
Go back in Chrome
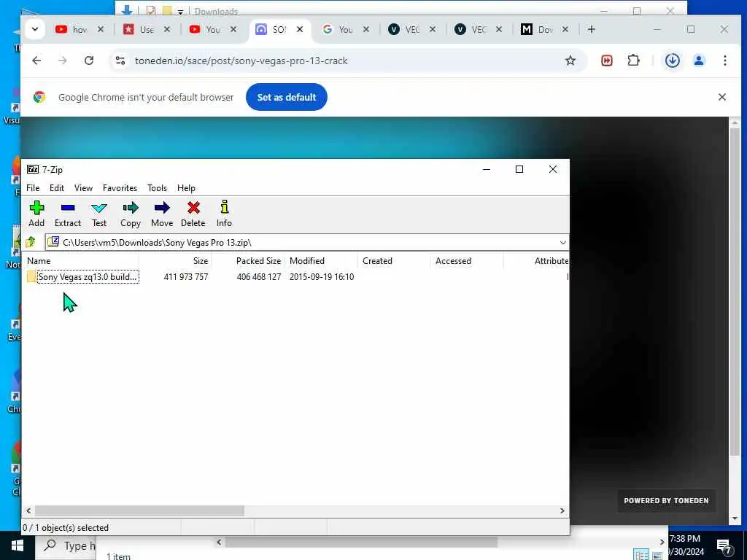(x=36, y=61)
